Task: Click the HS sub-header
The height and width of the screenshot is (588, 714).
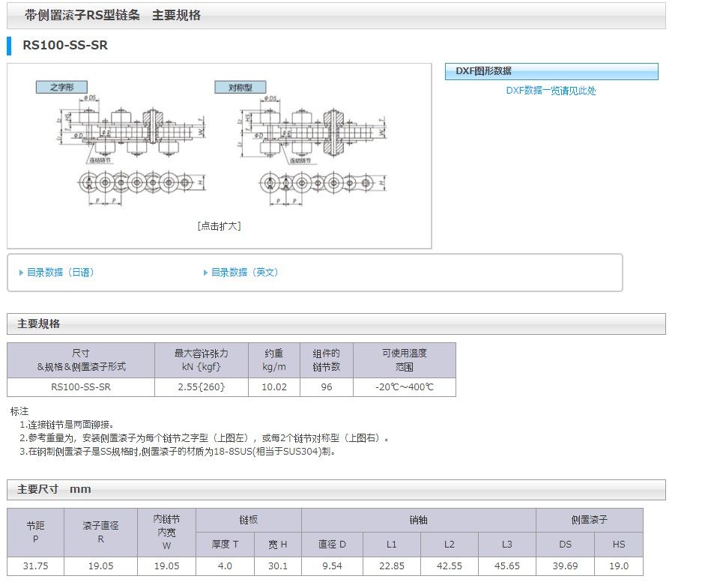Action: click(x=619, y=545)
